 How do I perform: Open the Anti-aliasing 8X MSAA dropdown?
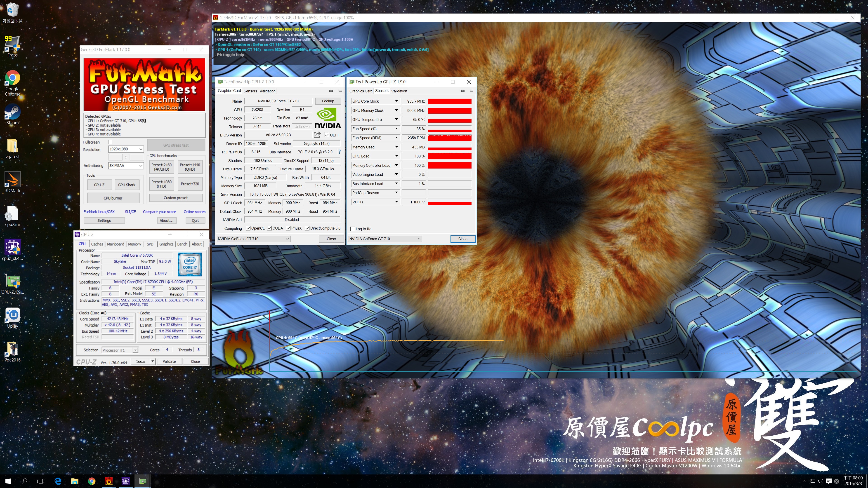126,166
